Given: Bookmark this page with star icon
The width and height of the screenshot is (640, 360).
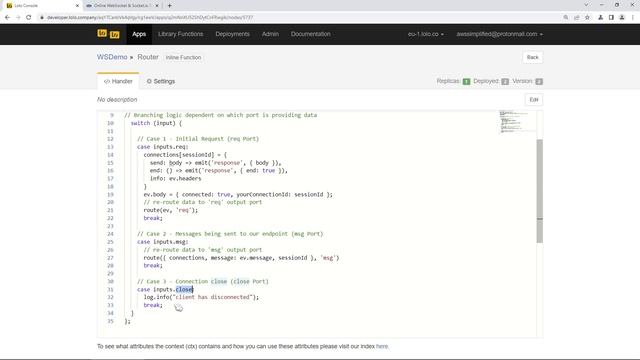Looking at the screenshot, I should (x=587, y=18).
